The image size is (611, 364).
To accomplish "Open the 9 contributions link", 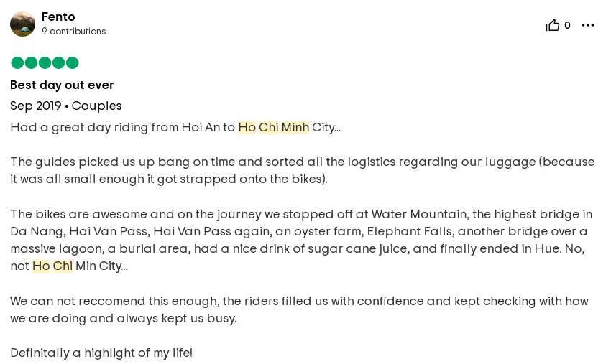I will coord(74,31).
